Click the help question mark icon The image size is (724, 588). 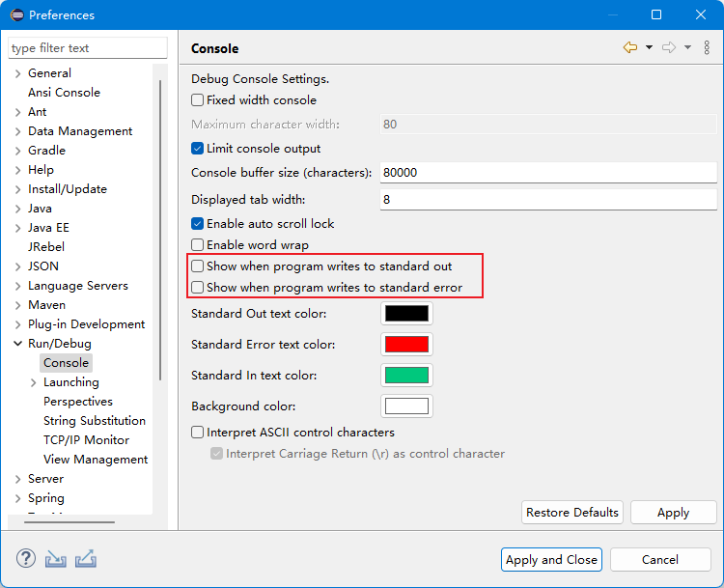click(26, 559)
